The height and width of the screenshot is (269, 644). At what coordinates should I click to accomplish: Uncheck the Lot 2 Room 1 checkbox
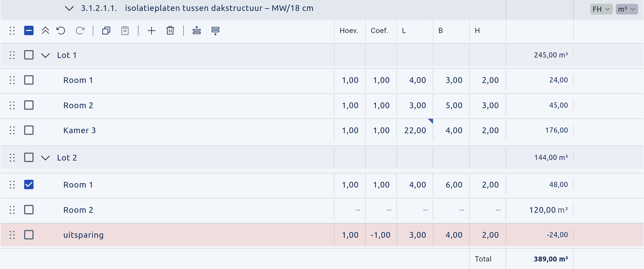[x=29, y=185]
